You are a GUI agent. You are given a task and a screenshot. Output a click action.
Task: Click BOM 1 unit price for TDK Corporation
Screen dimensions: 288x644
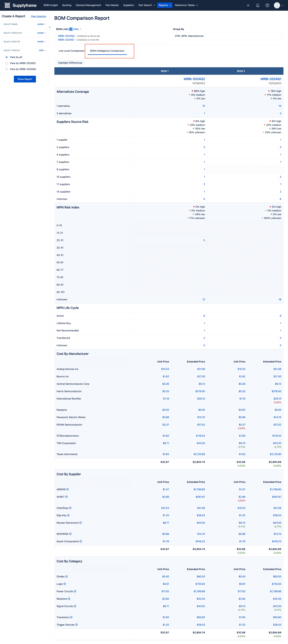click(166, 443)
